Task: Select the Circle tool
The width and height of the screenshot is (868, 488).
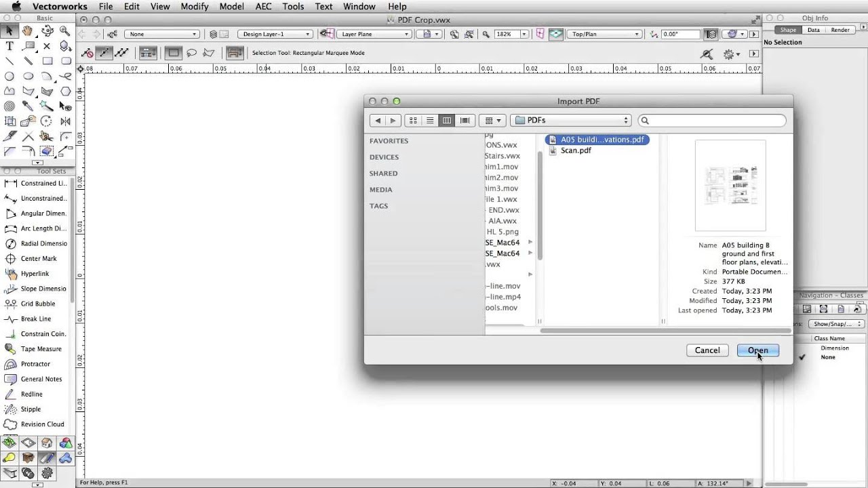Action: point(9,76)
